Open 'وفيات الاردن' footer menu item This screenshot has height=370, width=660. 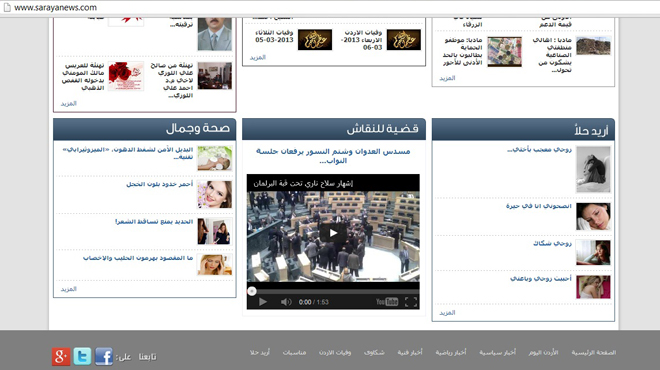[x=335, y=352]
